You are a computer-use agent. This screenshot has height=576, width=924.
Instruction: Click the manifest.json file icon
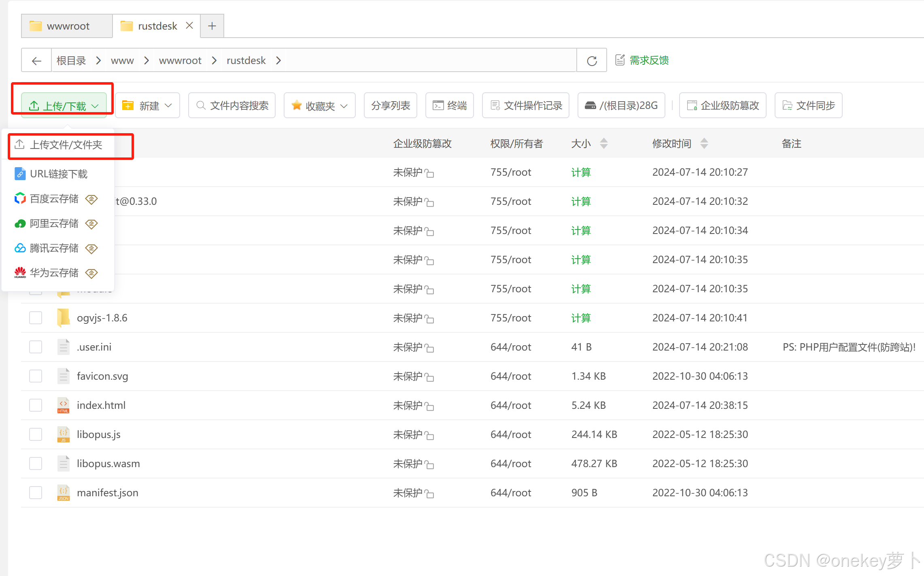(x=64, y=493)
